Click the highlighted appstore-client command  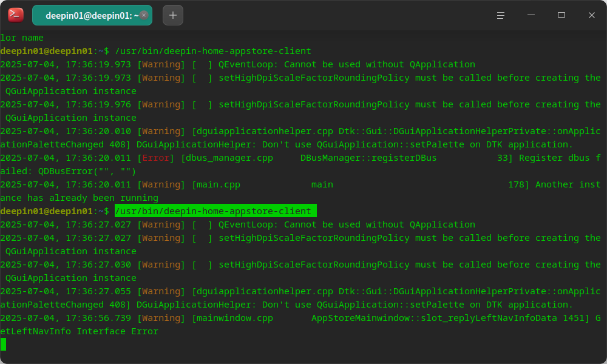pyautogui.click(x=215, y=211)
